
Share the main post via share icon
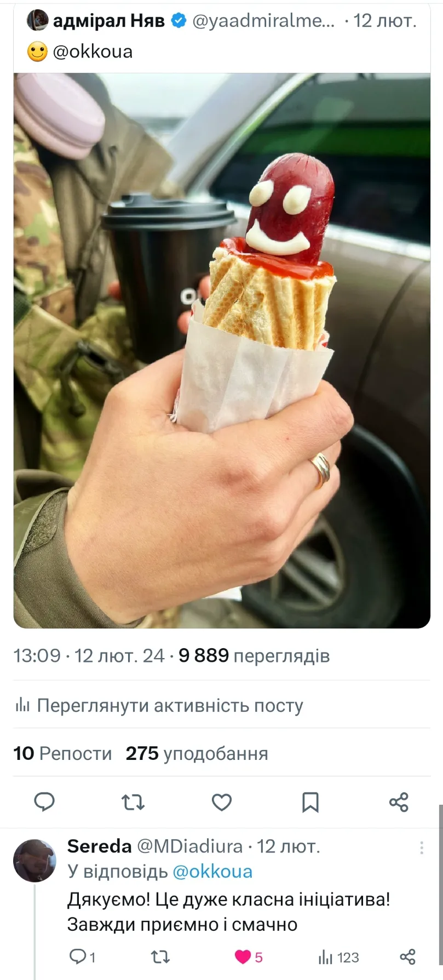pyautogui.click(x=399, y=803)
